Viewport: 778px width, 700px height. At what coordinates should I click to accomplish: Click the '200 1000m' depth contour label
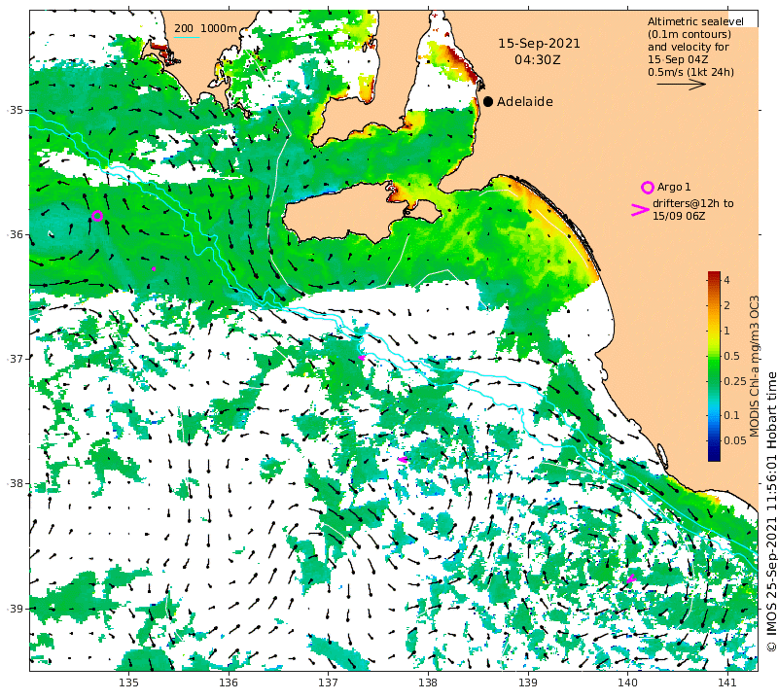pos(205,29)
